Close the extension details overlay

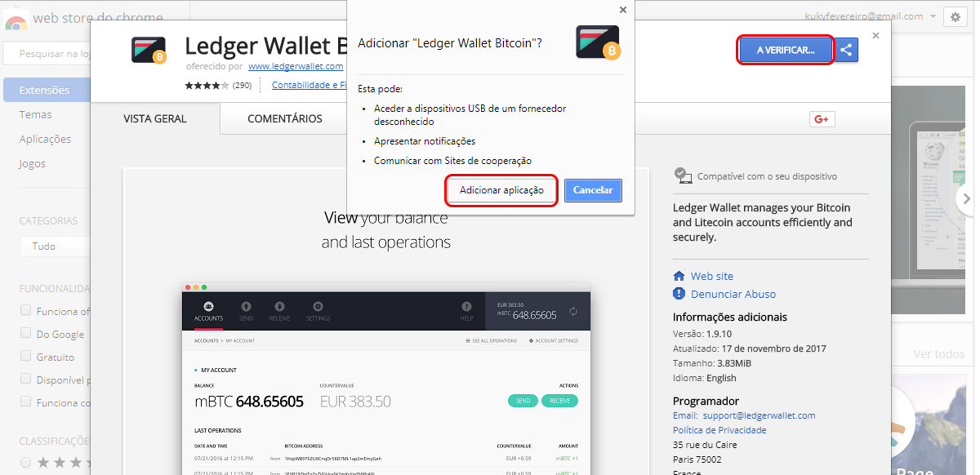pos(876,35)
